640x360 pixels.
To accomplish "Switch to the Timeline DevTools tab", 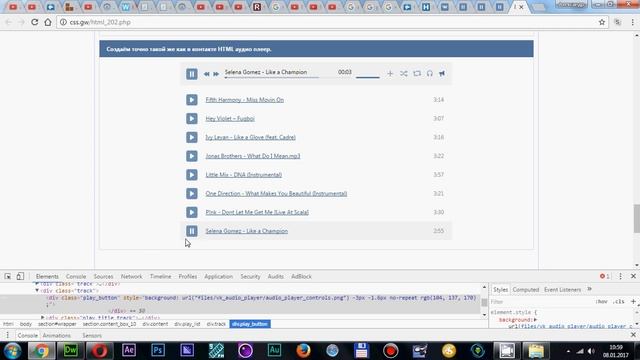I will [x=160, y=276].
